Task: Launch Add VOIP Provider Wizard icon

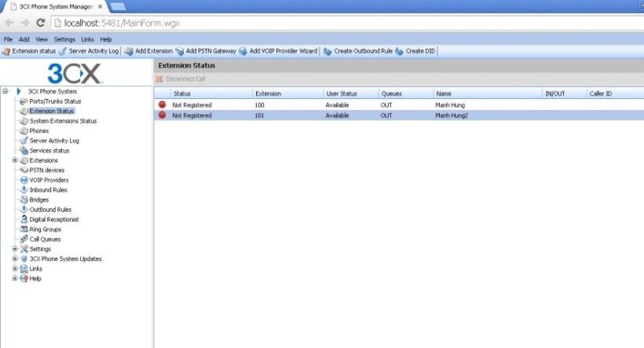Action: [x=243, y=51]
